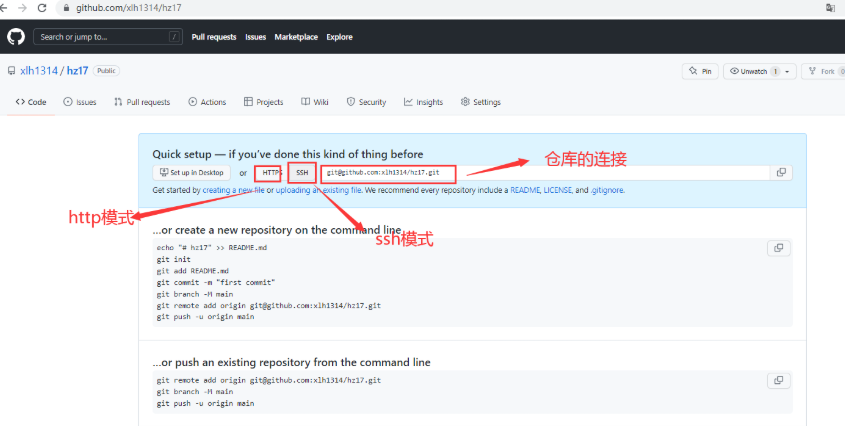This screenshot has width=845, height=426.
Task: Switch to the Settings tab
Action: (481, 102)
